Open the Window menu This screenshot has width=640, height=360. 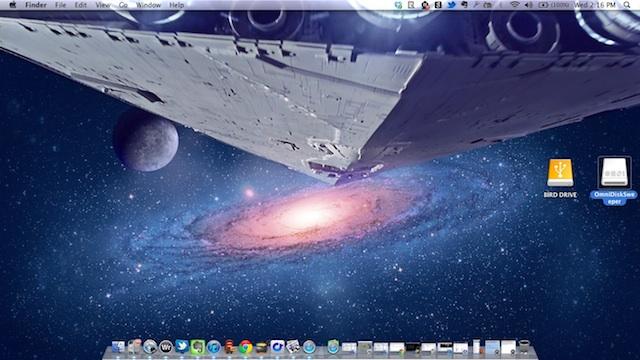[x=148, y=5]
